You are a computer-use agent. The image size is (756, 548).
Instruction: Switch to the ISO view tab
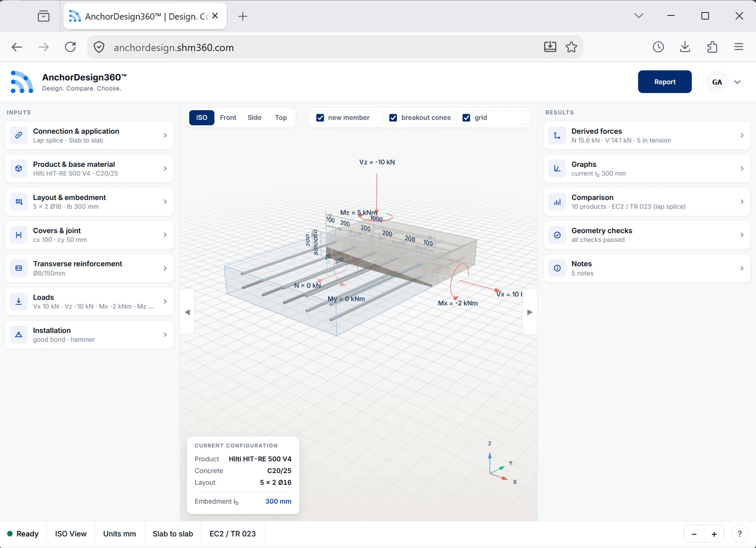tap(202, 118)
